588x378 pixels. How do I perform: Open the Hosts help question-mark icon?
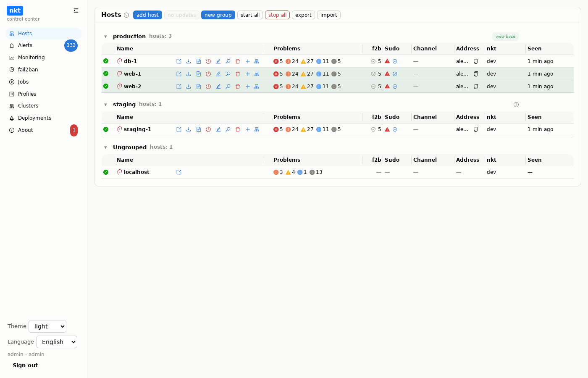pyautogui.click(x=126, y=15)
